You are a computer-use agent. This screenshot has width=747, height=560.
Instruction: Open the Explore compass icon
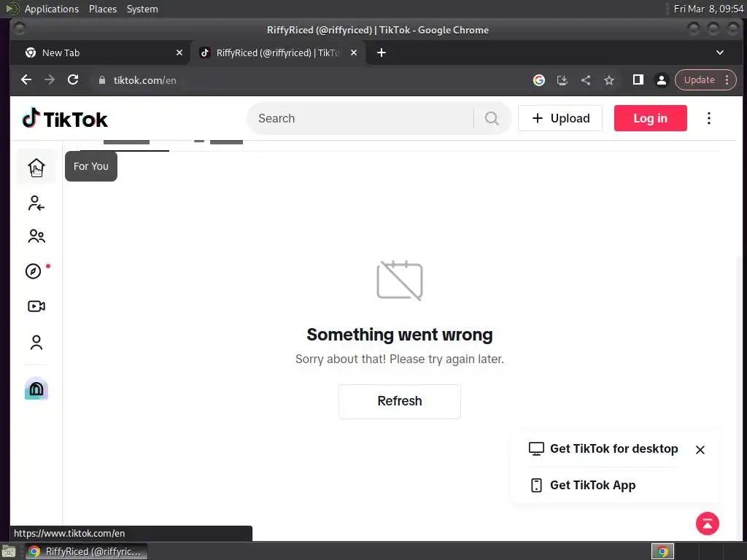(x=34, y=271)
